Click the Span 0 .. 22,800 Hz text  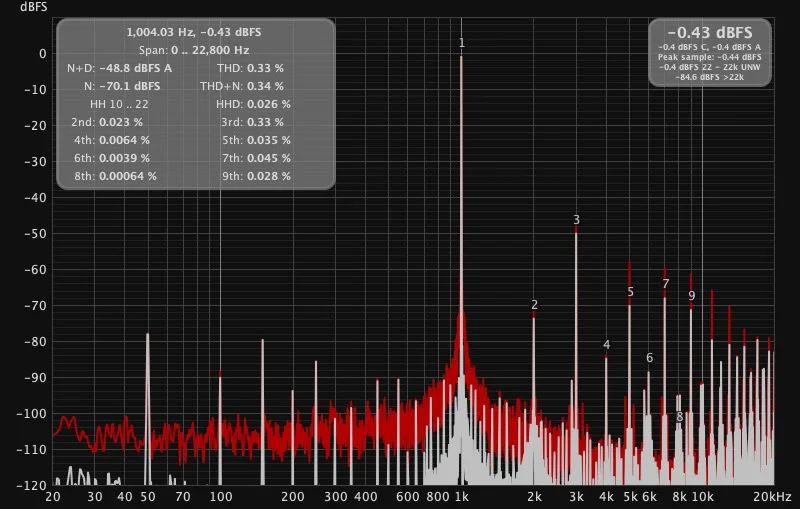pos(194,49)
